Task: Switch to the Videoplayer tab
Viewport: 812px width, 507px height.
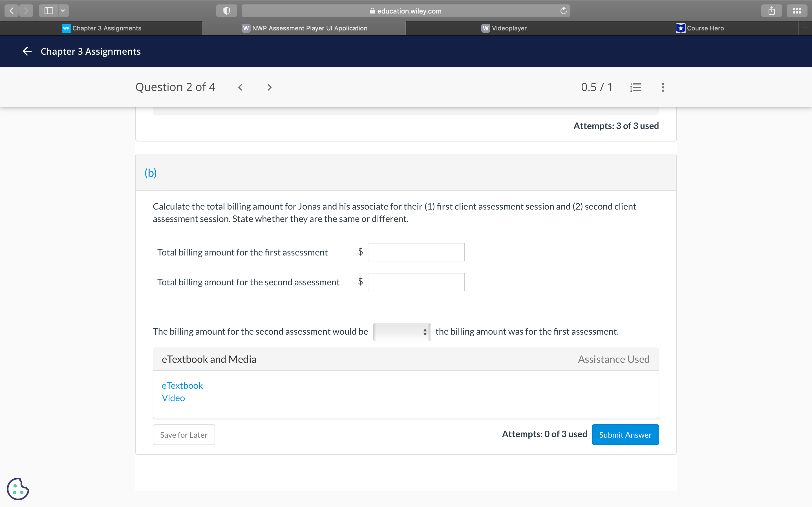Action: pyautogui.click(x=504, y=28)
